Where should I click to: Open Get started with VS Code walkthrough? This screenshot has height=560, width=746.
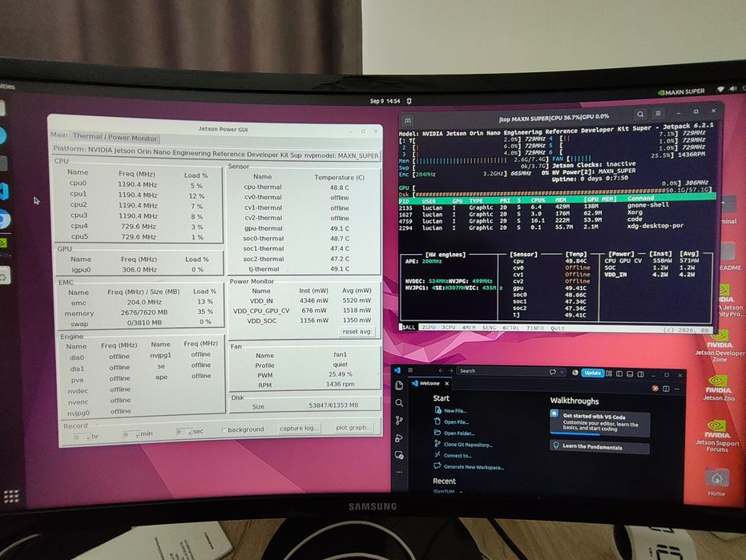600,422
